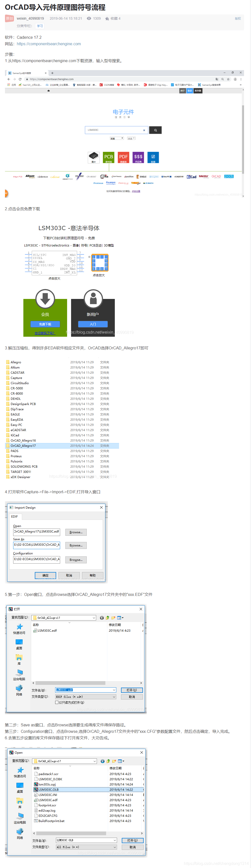Screen dimensions: 251x868
Task: Open the first language dropdown under the search box
Action: point(117,138)
